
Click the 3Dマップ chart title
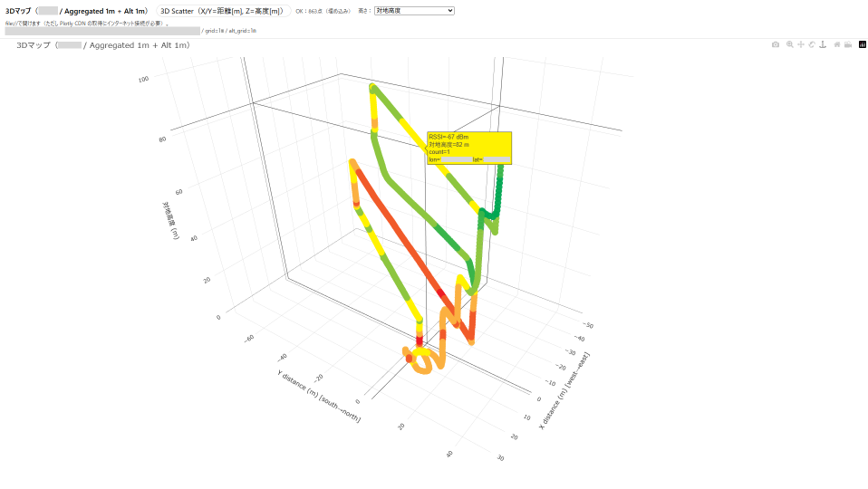[x=103, y=44]
